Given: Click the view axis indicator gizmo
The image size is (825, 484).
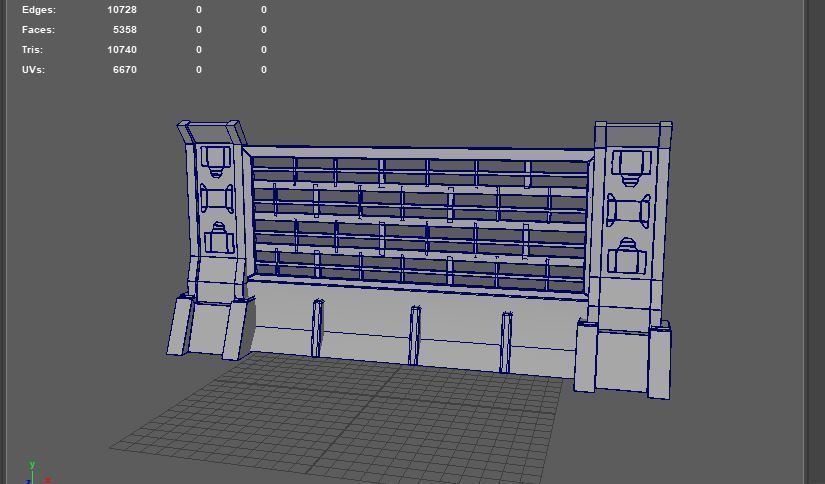Looking at the screenshot, I should (36, 473).
